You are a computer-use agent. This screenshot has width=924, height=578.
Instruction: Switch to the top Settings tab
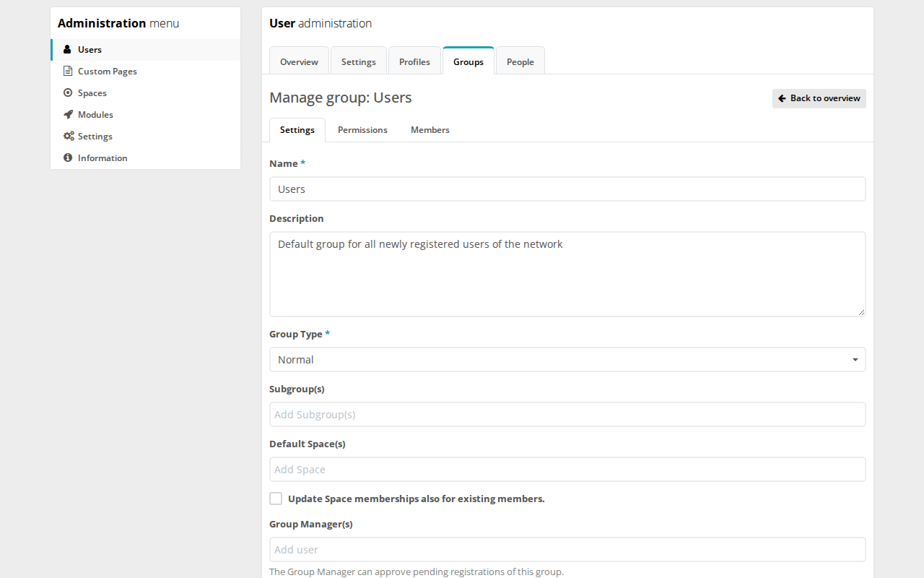click(359, 61)
